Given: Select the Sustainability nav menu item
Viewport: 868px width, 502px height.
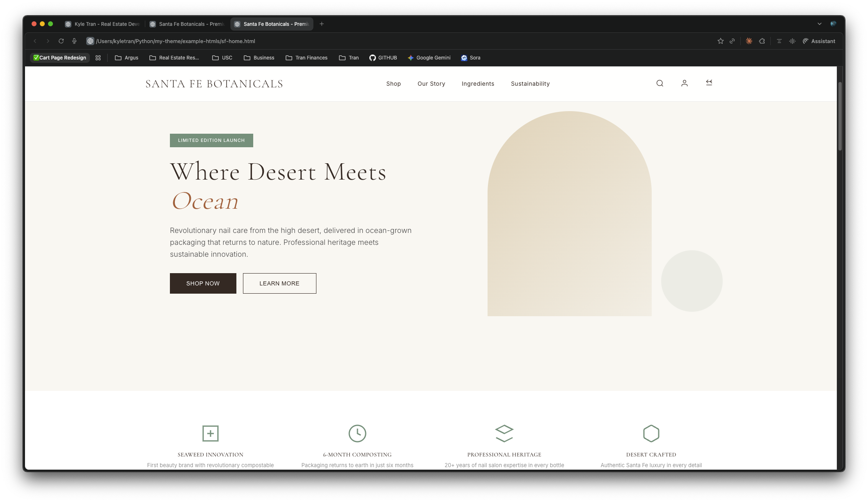Looking at the screenshot, I should (530, 84).
